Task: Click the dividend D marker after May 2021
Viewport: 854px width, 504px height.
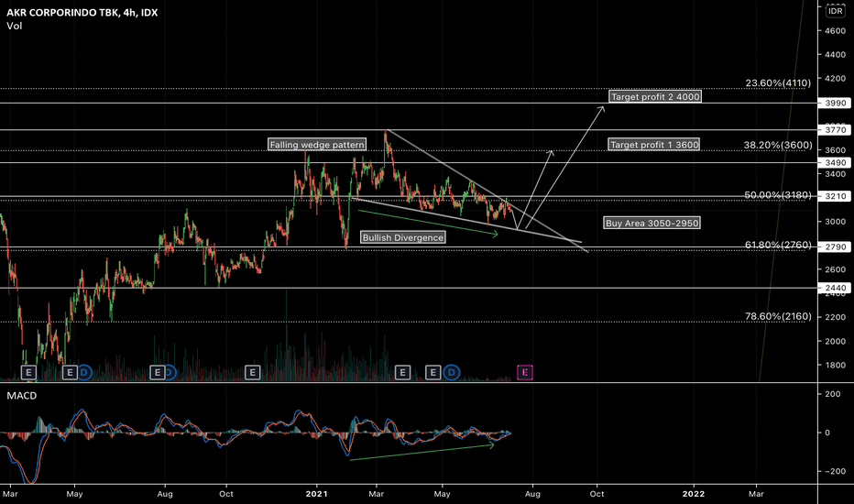Action: click(452, 373)
